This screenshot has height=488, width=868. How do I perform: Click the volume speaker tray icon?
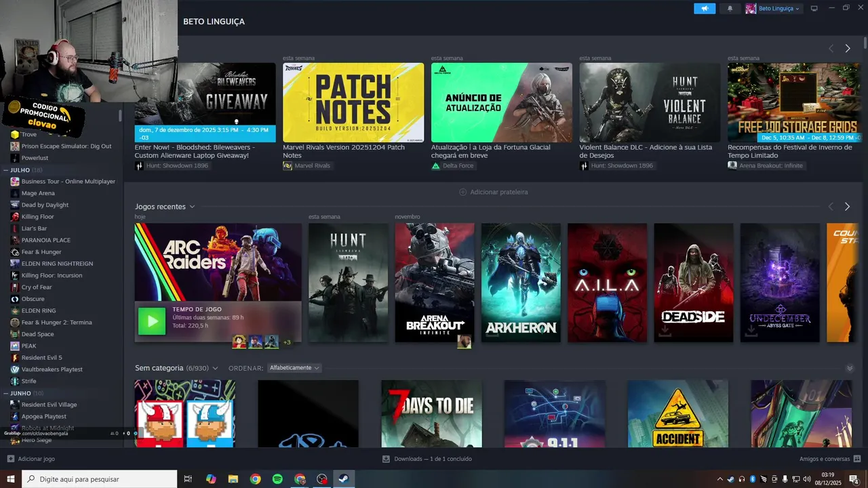click(806, 479)
